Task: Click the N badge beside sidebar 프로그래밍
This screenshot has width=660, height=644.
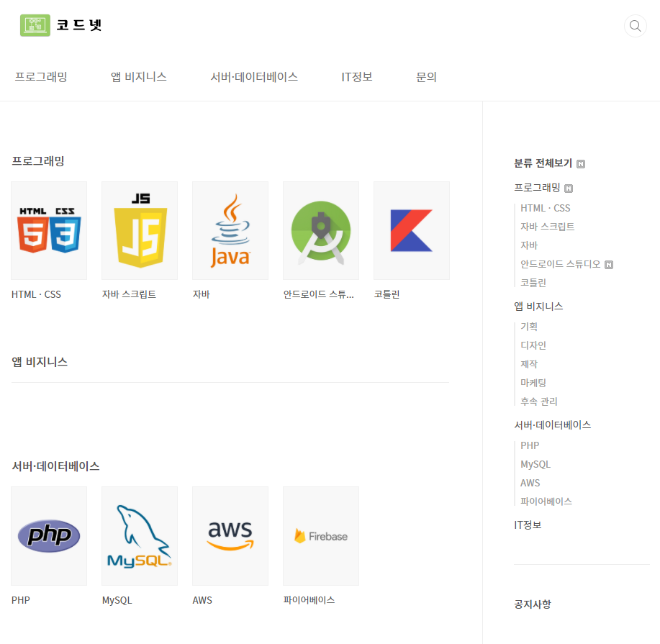Action: coord(569,188)
